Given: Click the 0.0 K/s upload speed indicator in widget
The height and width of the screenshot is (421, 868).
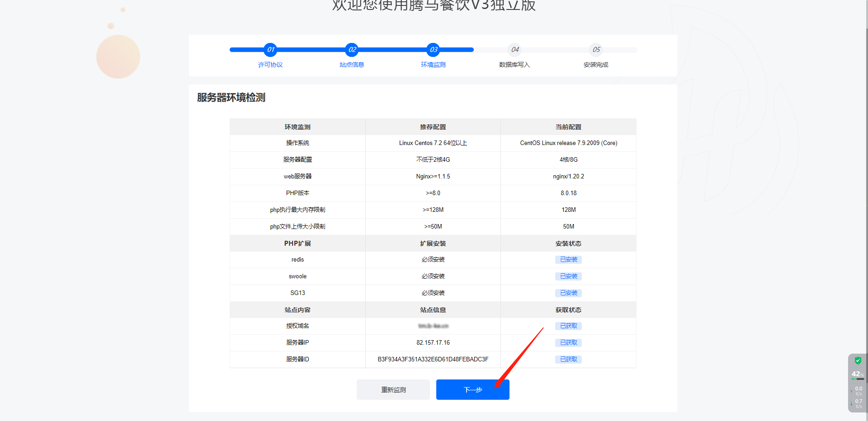Looking at the screenshot, I should tap(858, 391).
